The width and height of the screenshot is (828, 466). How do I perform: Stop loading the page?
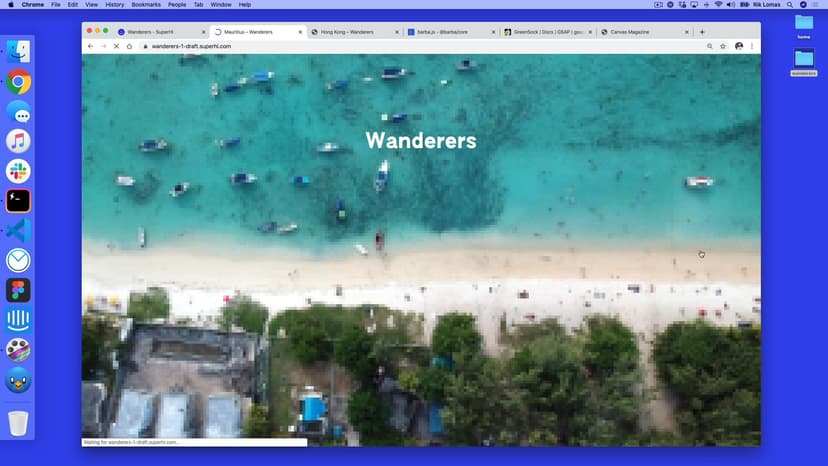coord(116,46)
